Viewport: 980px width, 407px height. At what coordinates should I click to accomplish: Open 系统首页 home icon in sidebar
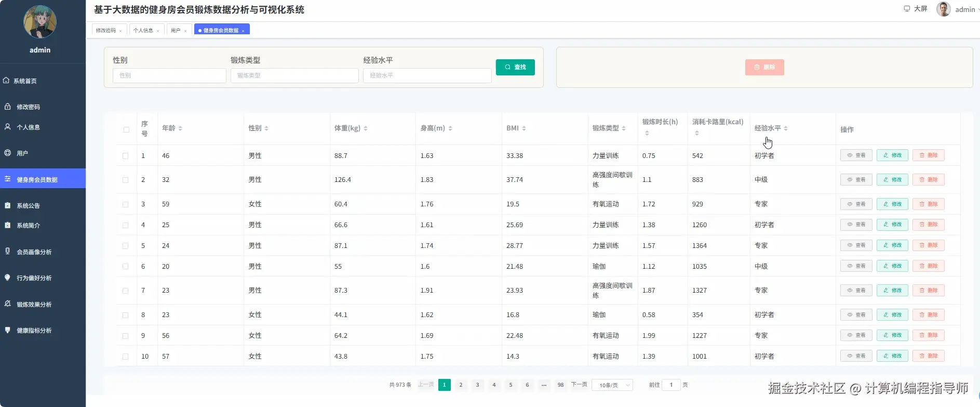click(x=6, y=81)
